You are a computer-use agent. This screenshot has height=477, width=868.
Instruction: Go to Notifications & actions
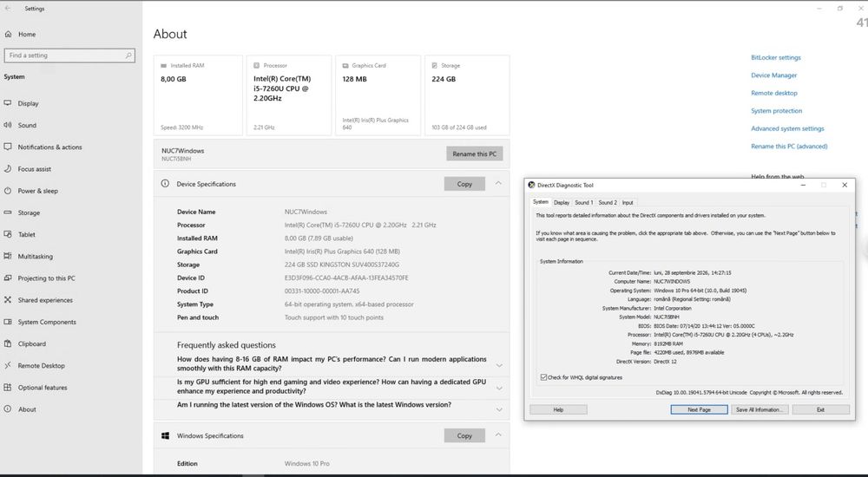pyautogui.click(x=49, y=147)
